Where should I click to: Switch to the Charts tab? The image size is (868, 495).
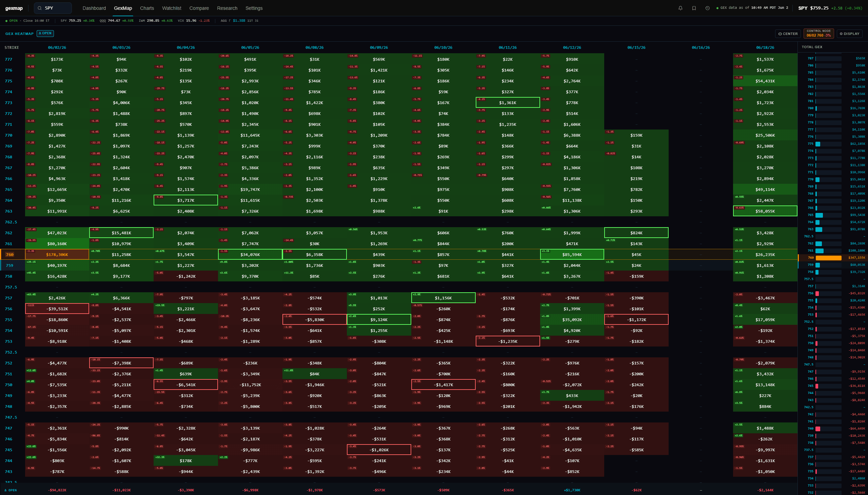click(147, 8)
